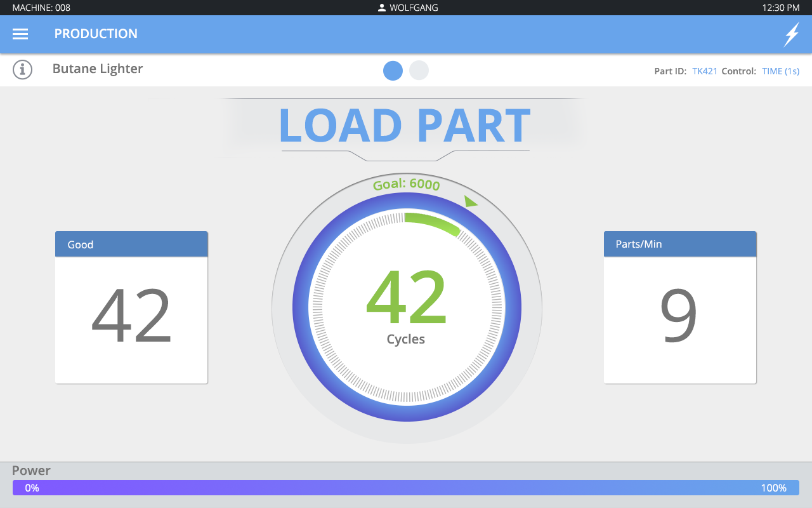The height and width of the screenshot is (508, 812).
Task: Click the lightning bolt power icon
Action: point(791,34)
